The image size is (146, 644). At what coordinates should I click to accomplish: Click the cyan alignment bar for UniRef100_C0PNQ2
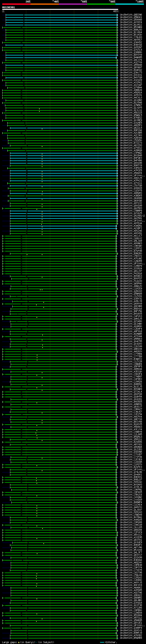coord(64,153)
